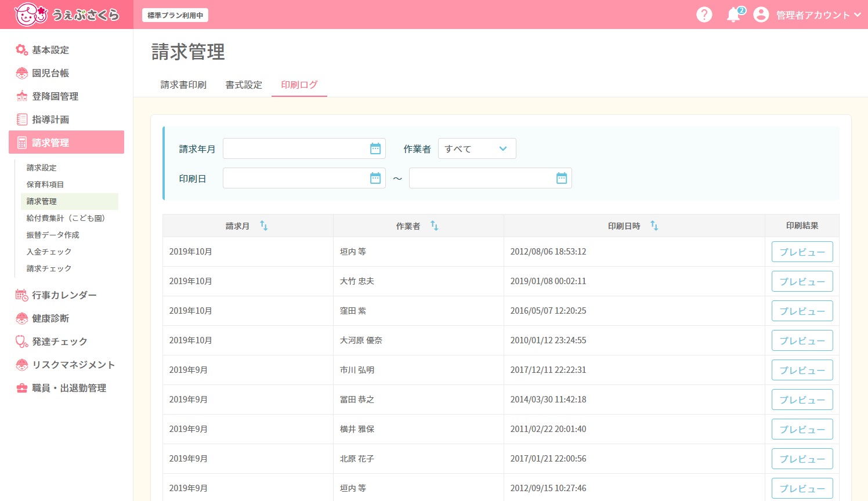The height and width of the screenshot is (501, 868).
Task: Preview the 窪田 紫 print log
Action: pos(802,311)
